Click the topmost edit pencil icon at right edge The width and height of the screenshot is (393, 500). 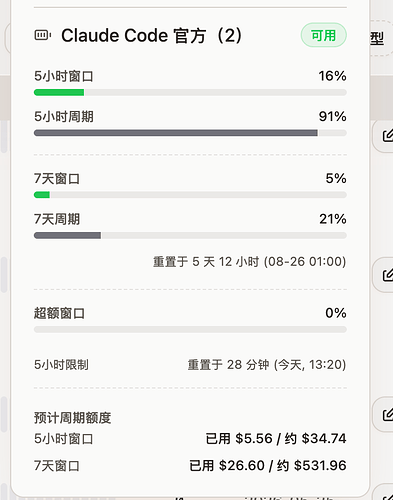[388, 136]
